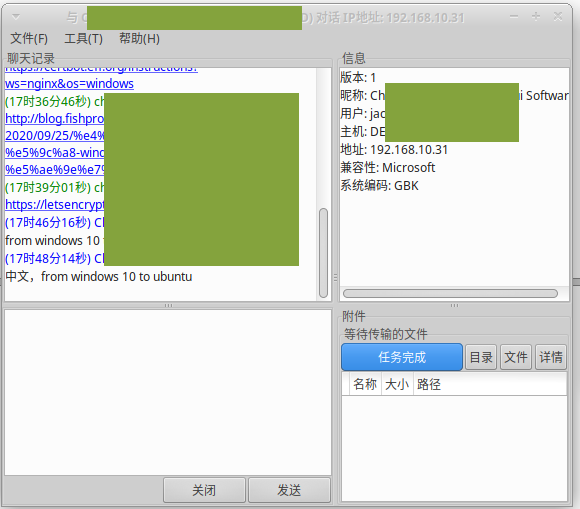Click the chat history vertical scrollbar

(323, 253)
